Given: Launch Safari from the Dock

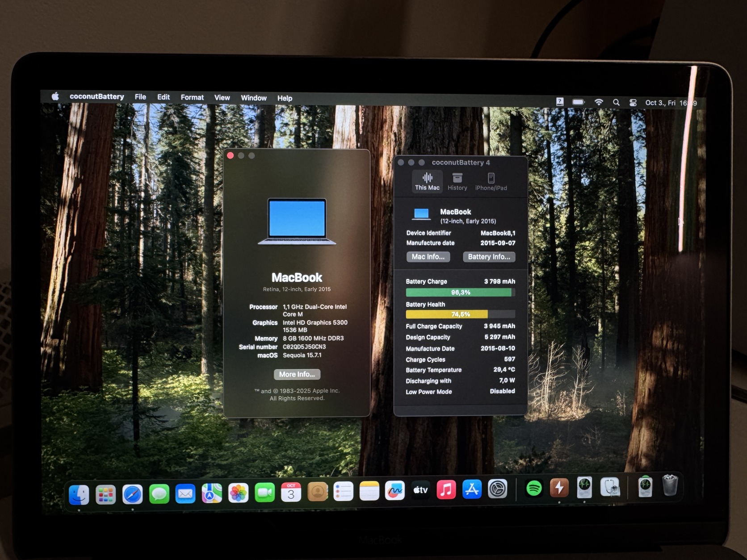Looking at the screenshot, I should pos(132,494).
